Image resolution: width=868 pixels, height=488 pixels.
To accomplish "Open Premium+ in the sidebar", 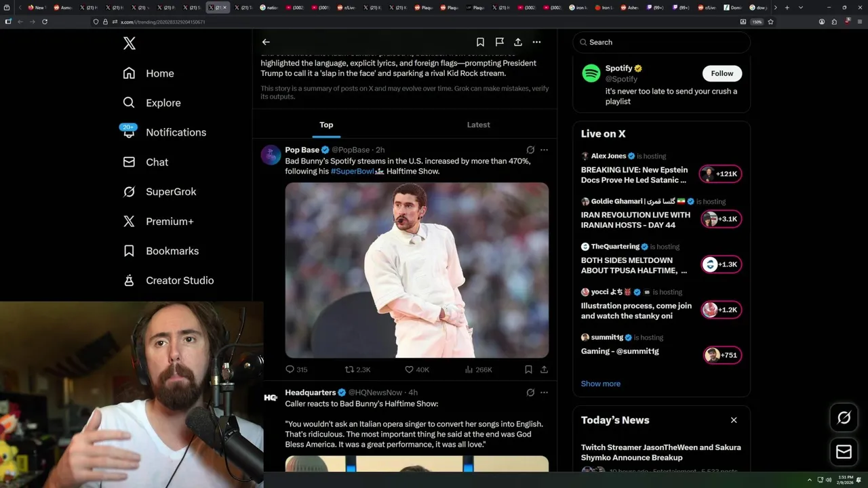I will [x=158, y=221].
